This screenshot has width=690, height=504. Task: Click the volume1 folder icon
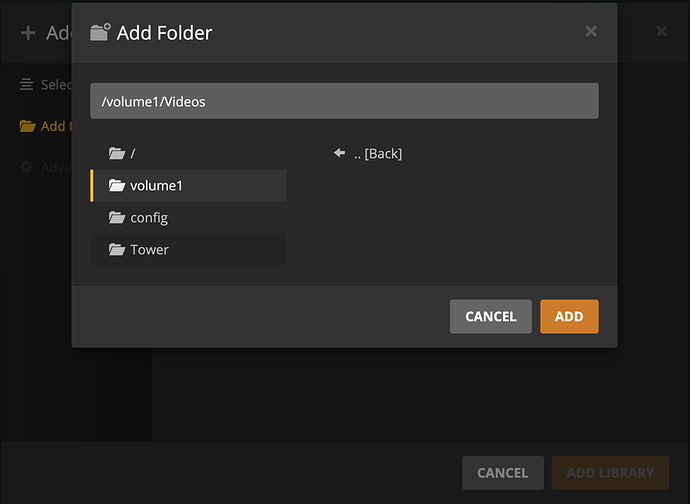coord(117,185)
